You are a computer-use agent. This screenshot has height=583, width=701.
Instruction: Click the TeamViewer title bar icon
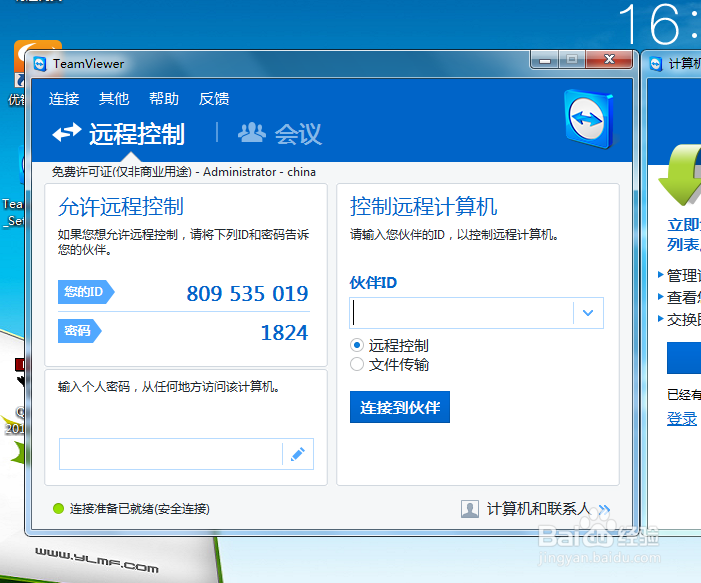(40, 64)
